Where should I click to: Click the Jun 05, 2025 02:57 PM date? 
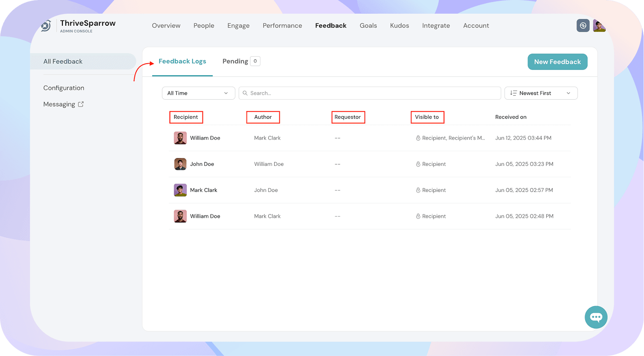[524, 190]
